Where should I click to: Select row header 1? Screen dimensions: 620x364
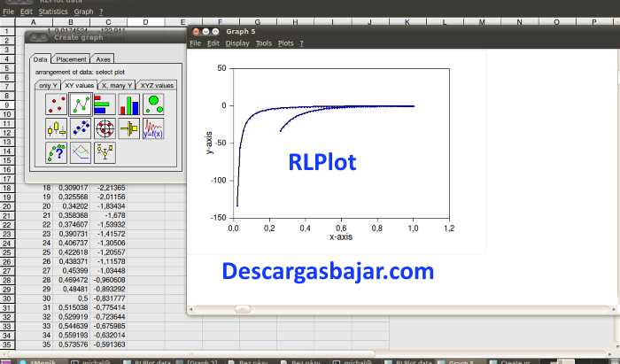[7, 31]
